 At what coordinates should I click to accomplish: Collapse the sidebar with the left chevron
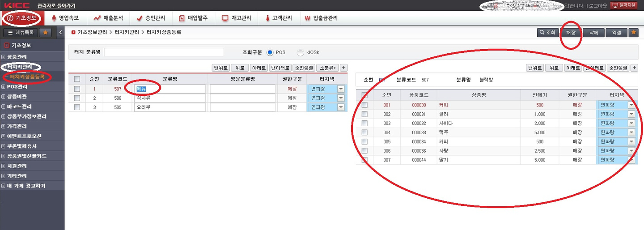(60, 32)
